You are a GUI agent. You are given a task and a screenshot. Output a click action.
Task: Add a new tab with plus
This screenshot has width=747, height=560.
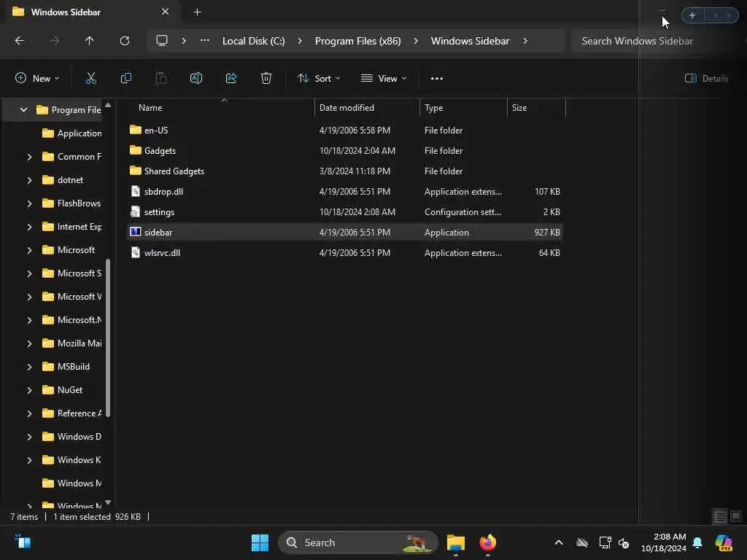pyautogui.click(x=197, y=12)
